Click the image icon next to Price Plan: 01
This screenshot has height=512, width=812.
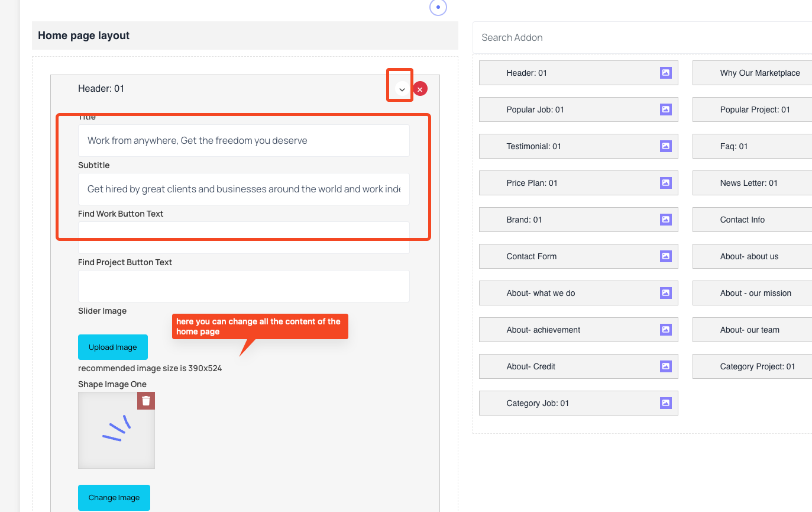point(666,183)
